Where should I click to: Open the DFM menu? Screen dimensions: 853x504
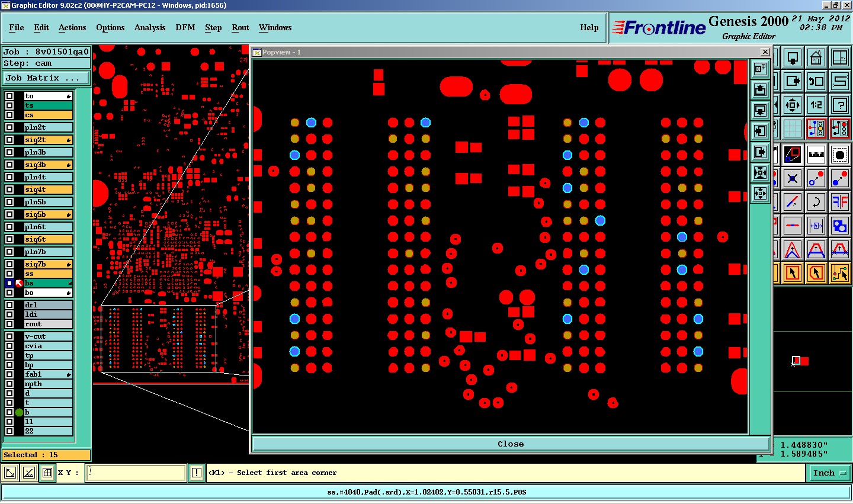(185, 27)
